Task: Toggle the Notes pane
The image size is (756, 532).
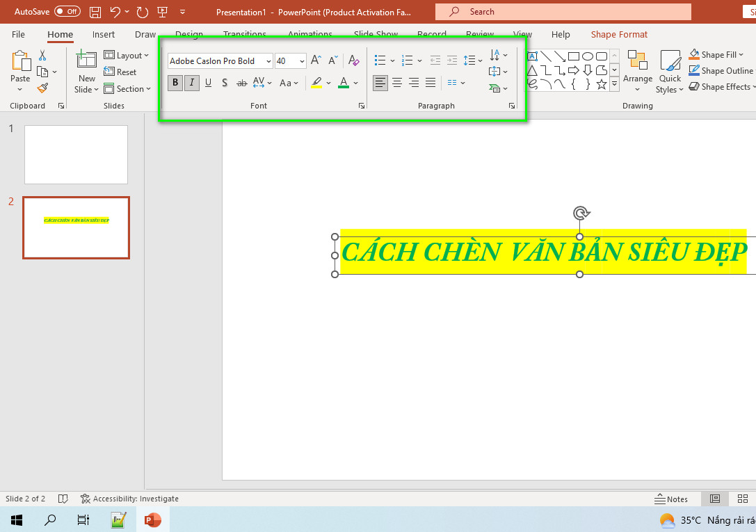Action: tap(671, 499)
